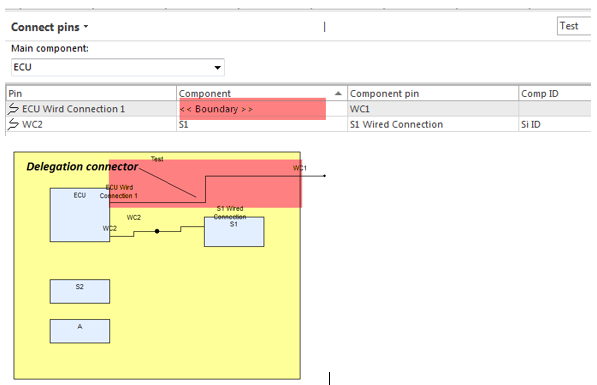
Task: Select the WC2 pin cell
Action: point(91,124)
